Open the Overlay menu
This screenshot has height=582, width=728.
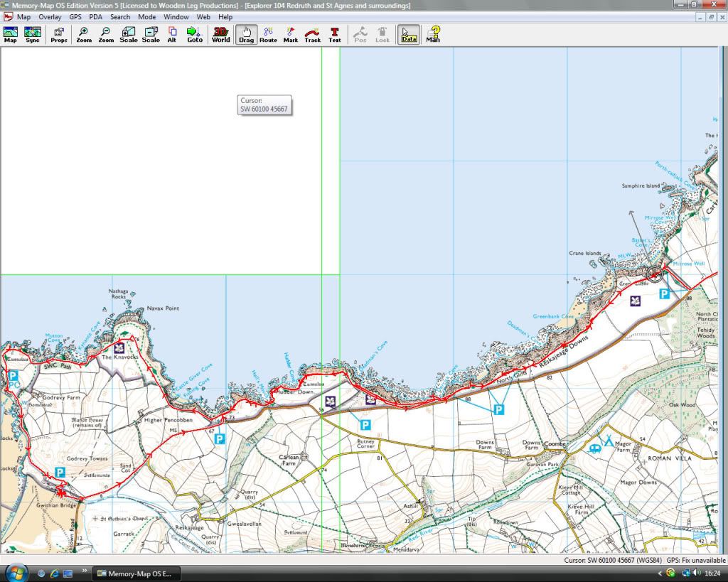click(x=50, y=17)
